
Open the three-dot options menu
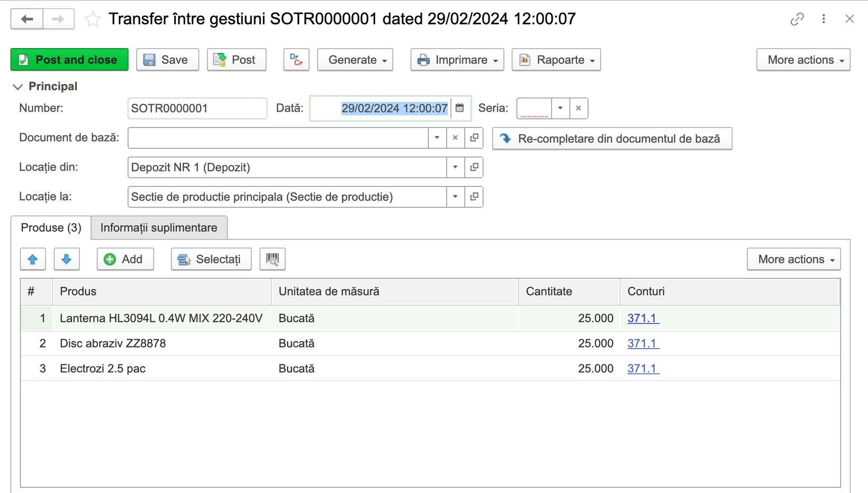(x=824, y=19)
